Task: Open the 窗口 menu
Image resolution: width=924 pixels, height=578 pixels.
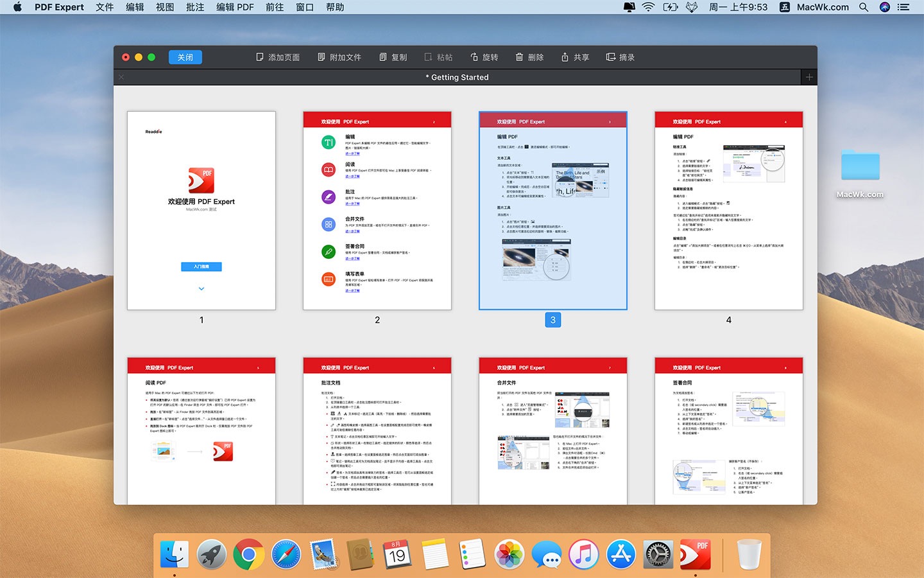Action: (305, 7)
